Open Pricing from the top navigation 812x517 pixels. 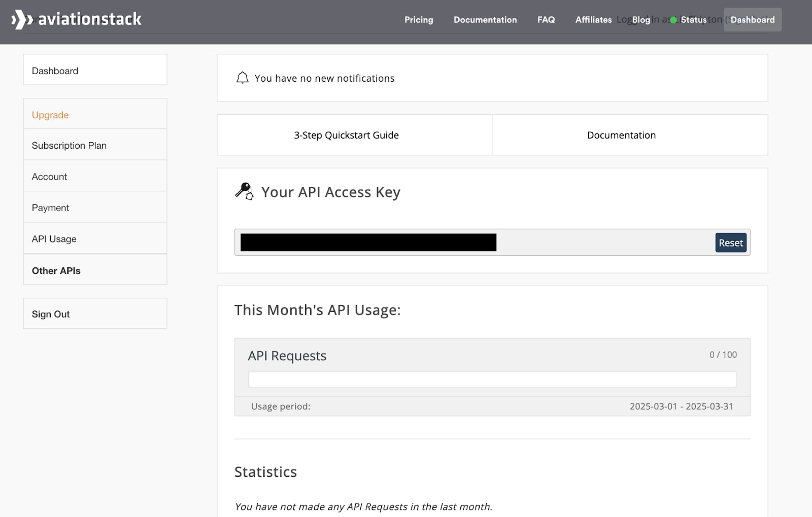click(418, 20)
